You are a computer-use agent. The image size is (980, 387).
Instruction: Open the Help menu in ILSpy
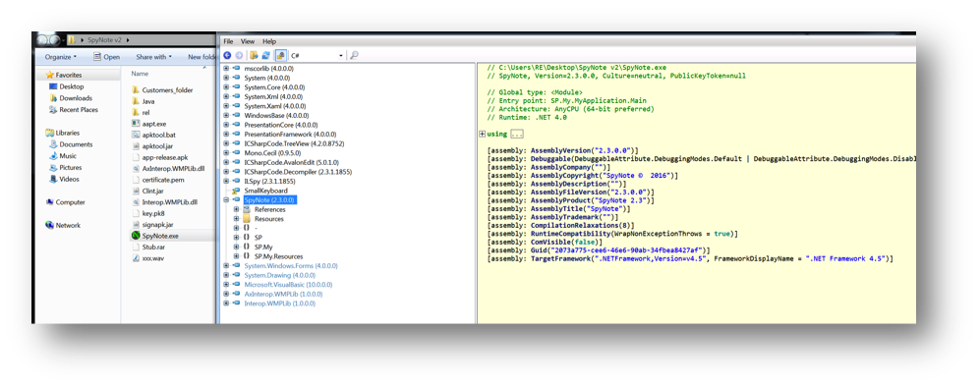(268, 41)
